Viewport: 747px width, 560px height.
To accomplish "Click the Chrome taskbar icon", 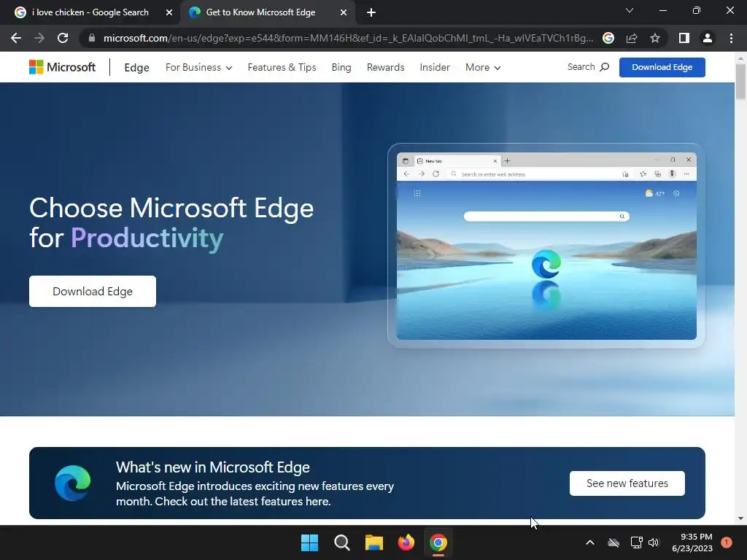I will [x=438, y=542].
